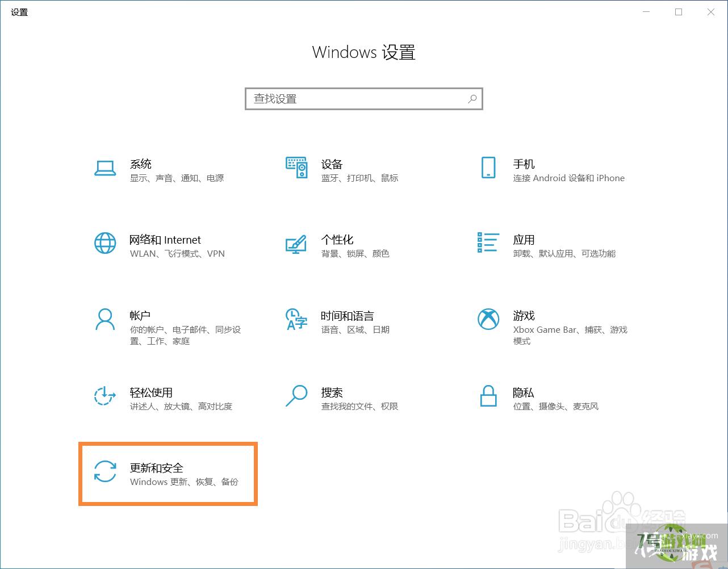Open the 个性化 settings title
The height and width of the screenshot is (569, 728).
tap(337, 240)
